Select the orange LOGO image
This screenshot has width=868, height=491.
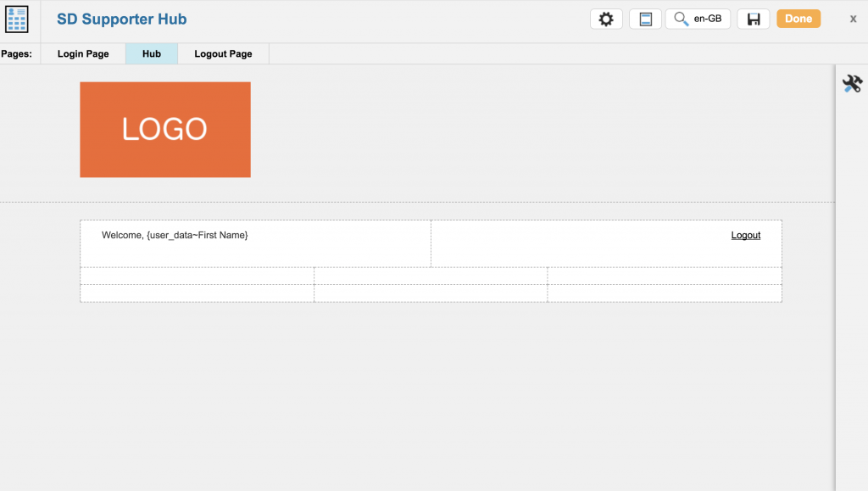tap(165, 130)
